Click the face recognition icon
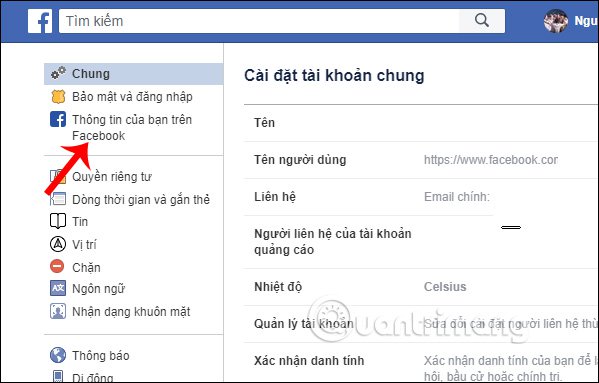The height and width of the screenshot is (383, 599). point(58,311)
